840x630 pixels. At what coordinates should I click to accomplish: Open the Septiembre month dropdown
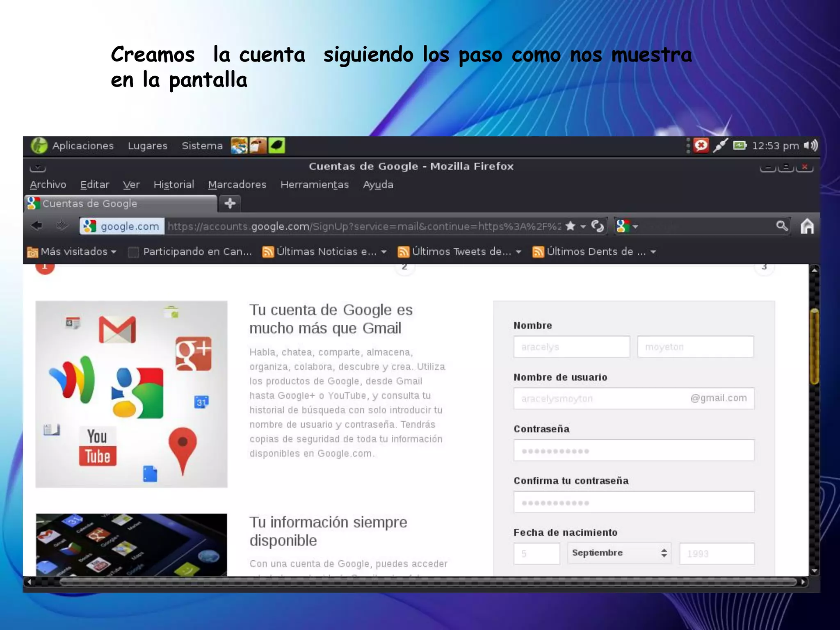click(619, 553)
